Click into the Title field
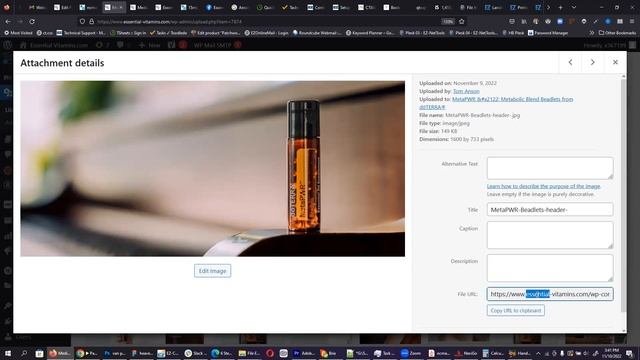640x360 pixels. [x=550, y=209]
